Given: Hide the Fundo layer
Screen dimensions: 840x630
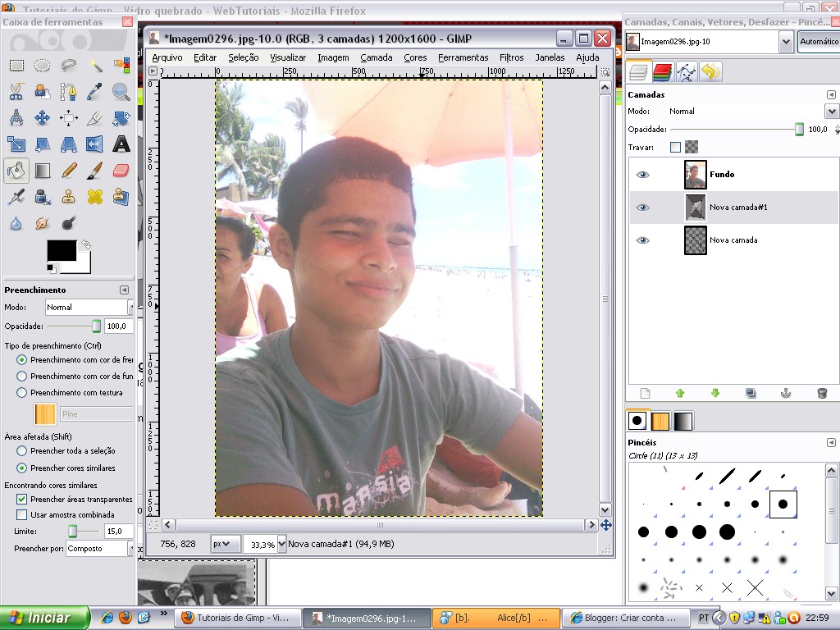Looking at the screenshot, I should [642, 175].
